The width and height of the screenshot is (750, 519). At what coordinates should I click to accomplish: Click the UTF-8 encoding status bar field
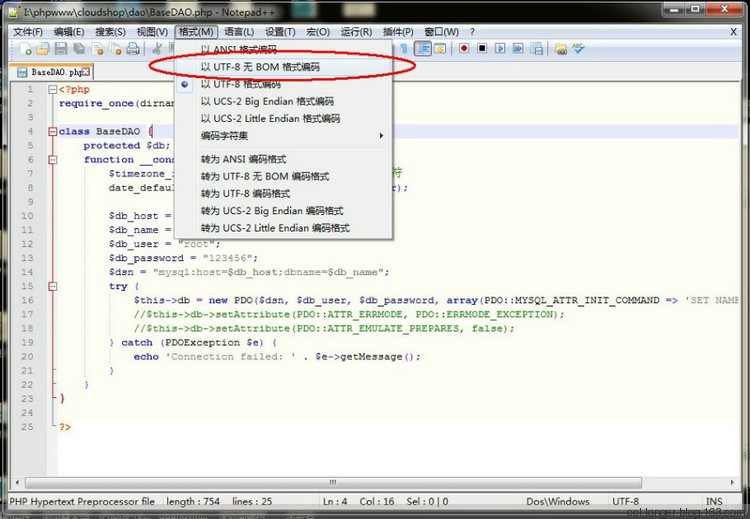click(625, 501)
